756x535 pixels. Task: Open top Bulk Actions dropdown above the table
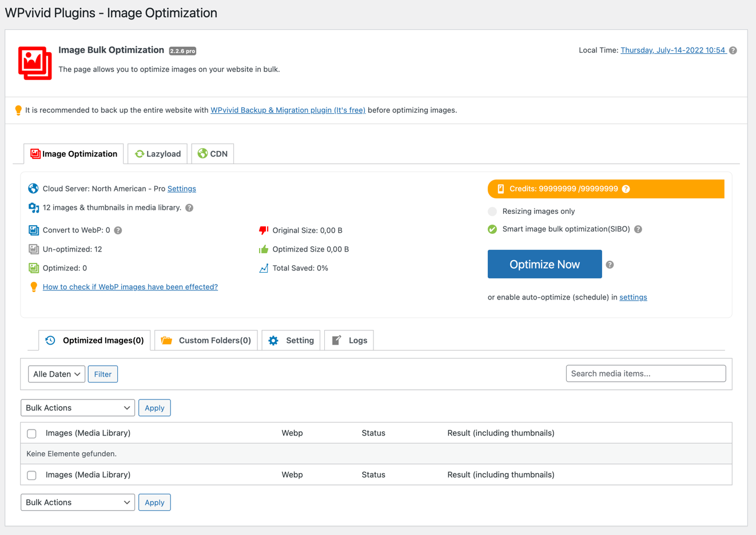coord(78,408)
